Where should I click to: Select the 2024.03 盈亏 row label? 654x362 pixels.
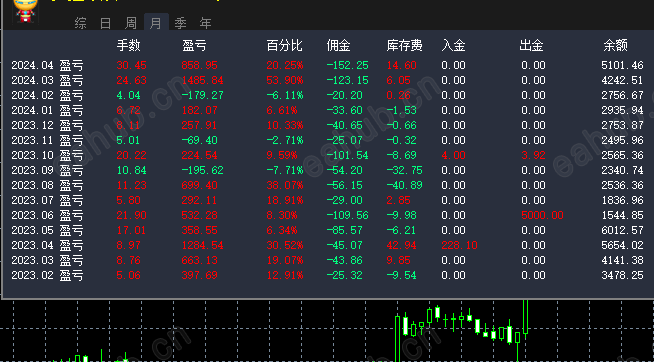click(47, 80)
